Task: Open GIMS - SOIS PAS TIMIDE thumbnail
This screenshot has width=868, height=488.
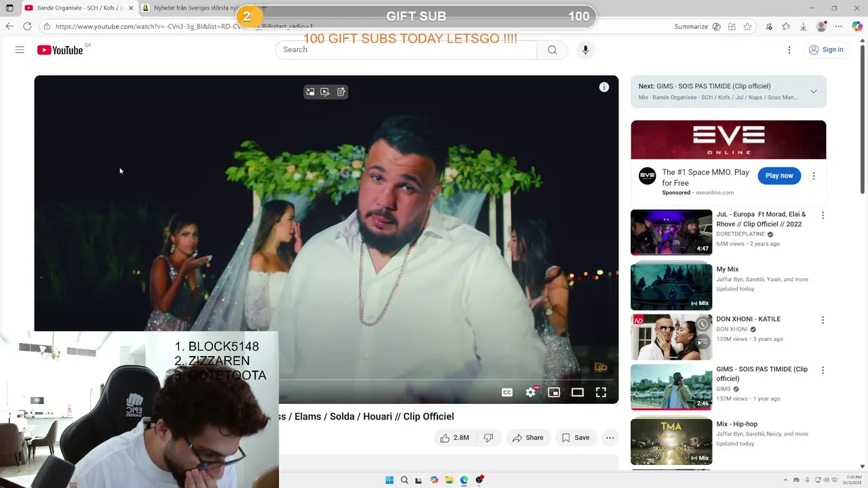Action: point(671,387)
